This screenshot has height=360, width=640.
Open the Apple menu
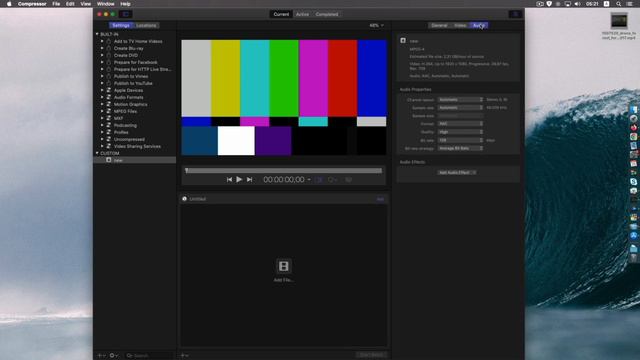(x=9, y=4)
